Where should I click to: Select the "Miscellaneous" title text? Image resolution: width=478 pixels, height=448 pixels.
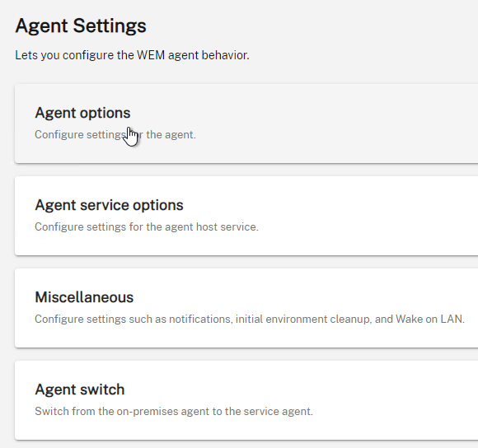84,297
